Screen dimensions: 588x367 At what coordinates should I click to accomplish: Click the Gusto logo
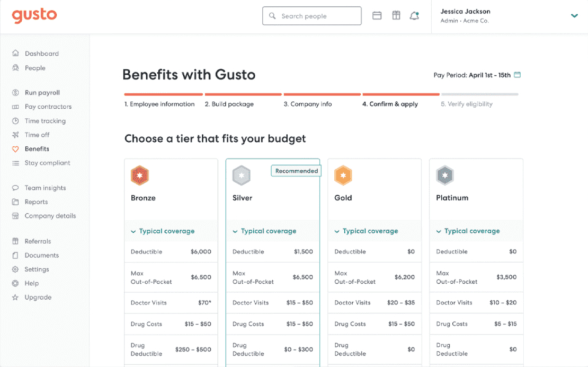point(34,15)
